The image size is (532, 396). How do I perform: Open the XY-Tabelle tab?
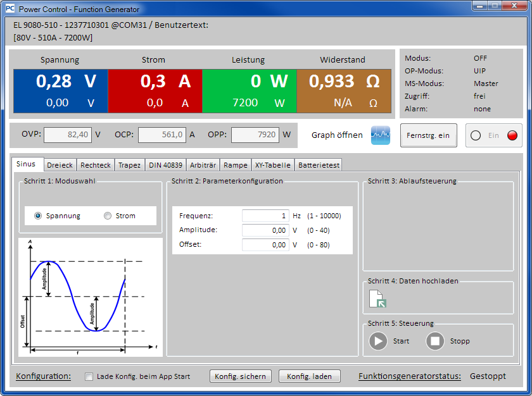[272, 165]
